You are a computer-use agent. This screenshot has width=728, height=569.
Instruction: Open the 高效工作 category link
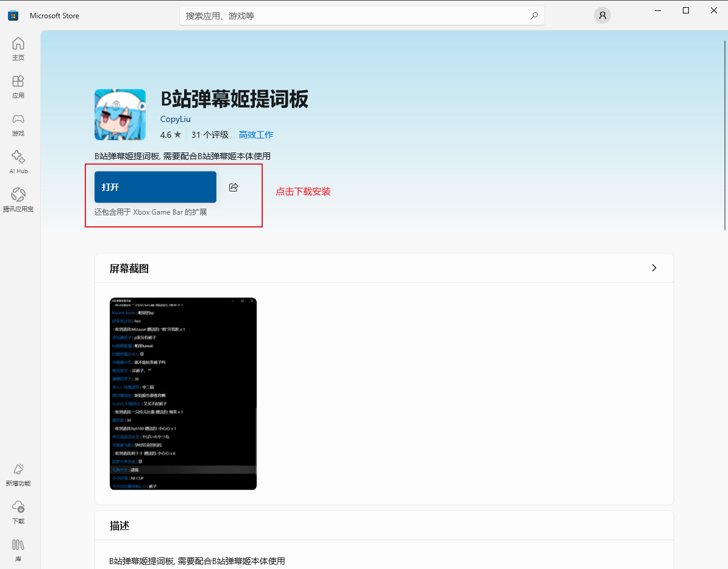256,134
